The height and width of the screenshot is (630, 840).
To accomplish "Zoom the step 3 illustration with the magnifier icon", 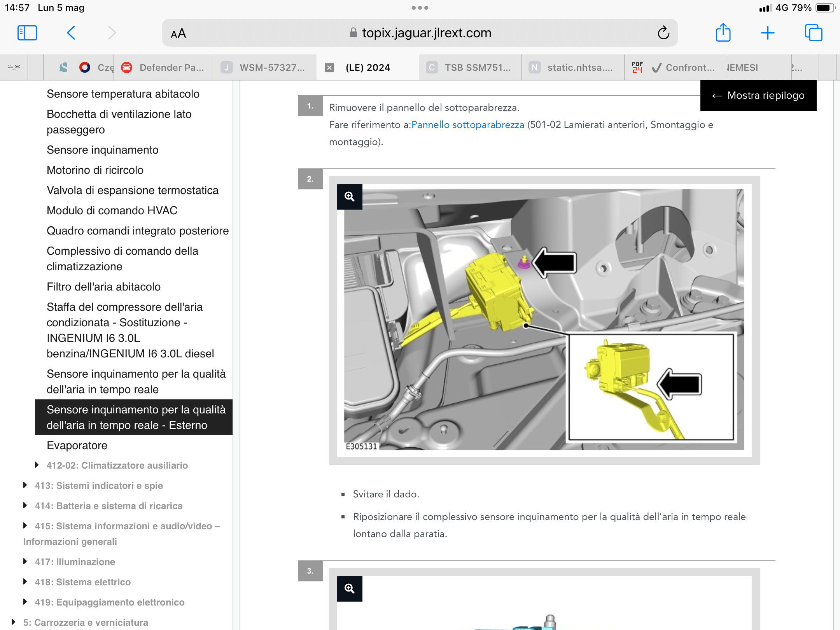I will pos(350,589).
